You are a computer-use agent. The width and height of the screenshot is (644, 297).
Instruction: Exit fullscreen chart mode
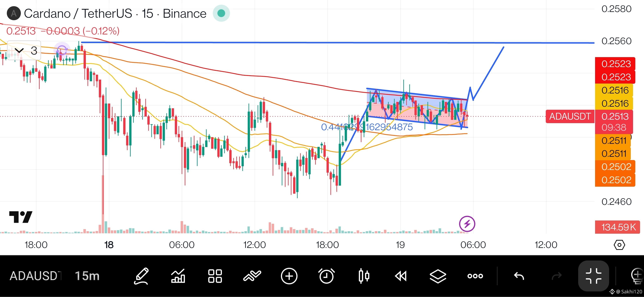593,276
